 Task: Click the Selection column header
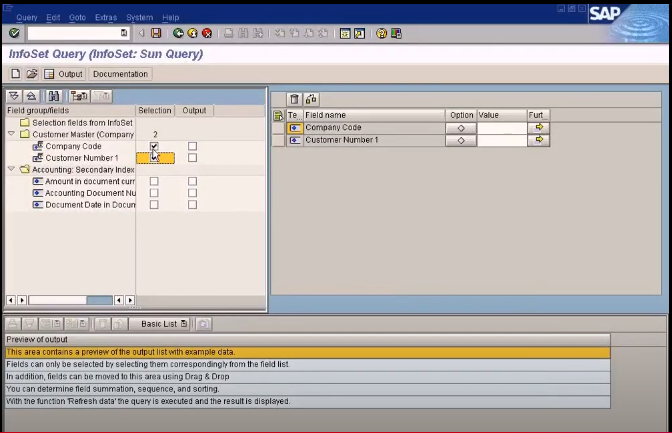(x=155, y=111)
